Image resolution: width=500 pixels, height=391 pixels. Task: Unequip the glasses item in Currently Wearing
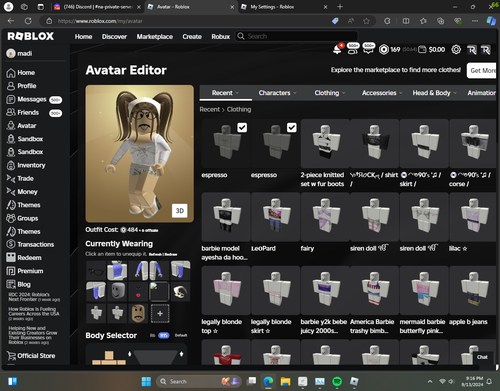[x=96, y=271]
